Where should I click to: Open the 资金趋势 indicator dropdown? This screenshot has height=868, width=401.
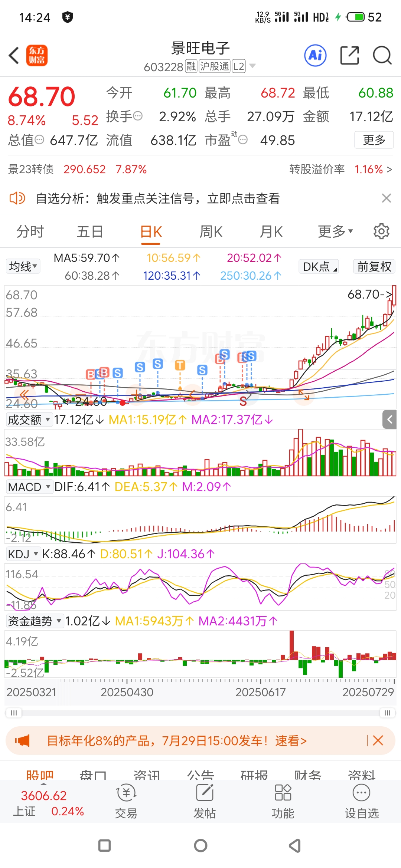35,621
